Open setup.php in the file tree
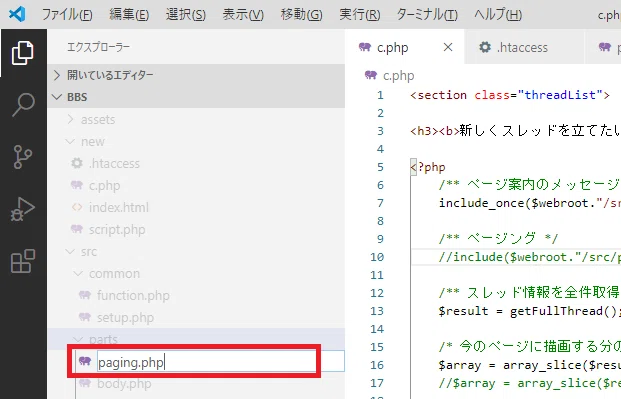The width and height of the screenshot is (621, 399). pos(125,317)
